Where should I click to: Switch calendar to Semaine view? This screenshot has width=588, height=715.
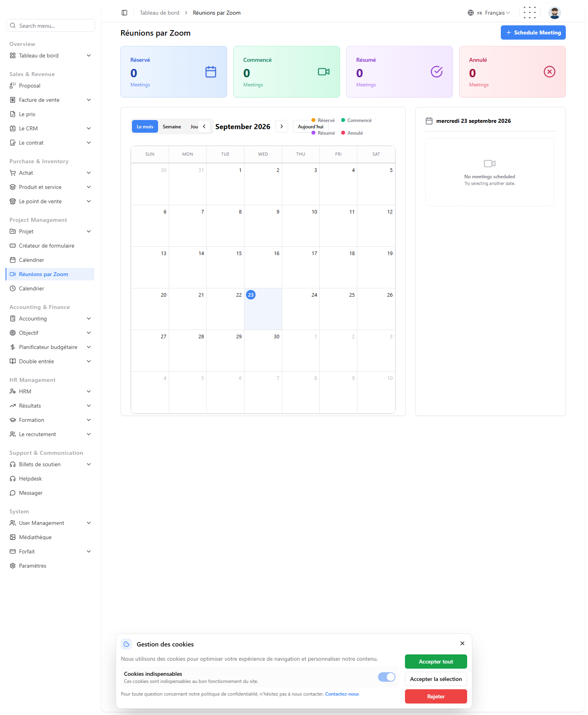(172, 126)
